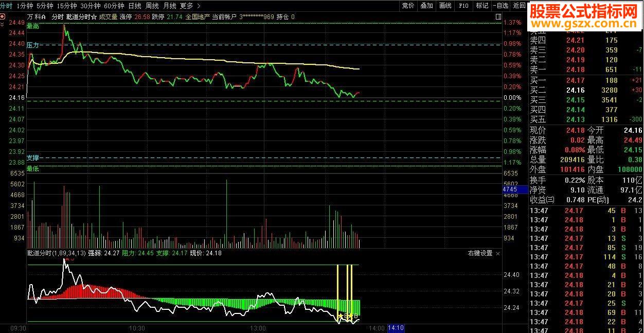
Task: Click the 14:10 time marker on axis
Action: point(396,328)
